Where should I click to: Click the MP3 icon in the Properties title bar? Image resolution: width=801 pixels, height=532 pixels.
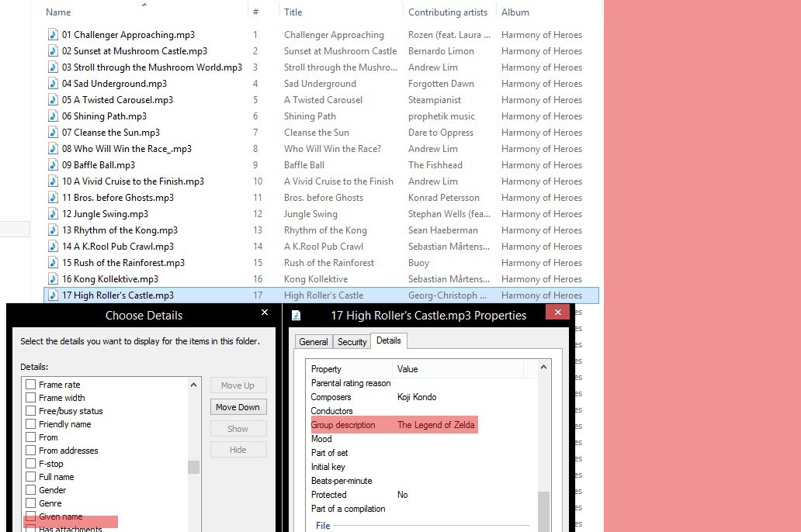coord(296,315)
